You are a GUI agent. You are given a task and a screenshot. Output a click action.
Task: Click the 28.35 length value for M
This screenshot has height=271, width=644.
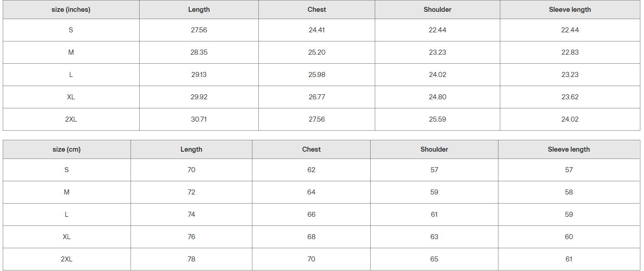(x=199, y=52)
